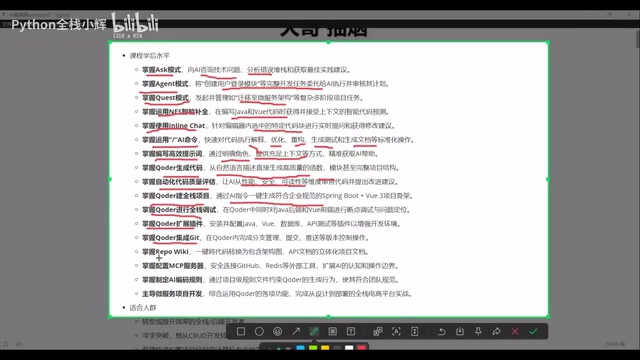Save the screenshot to file
The image size is (640, 360).
pos(460,331)
